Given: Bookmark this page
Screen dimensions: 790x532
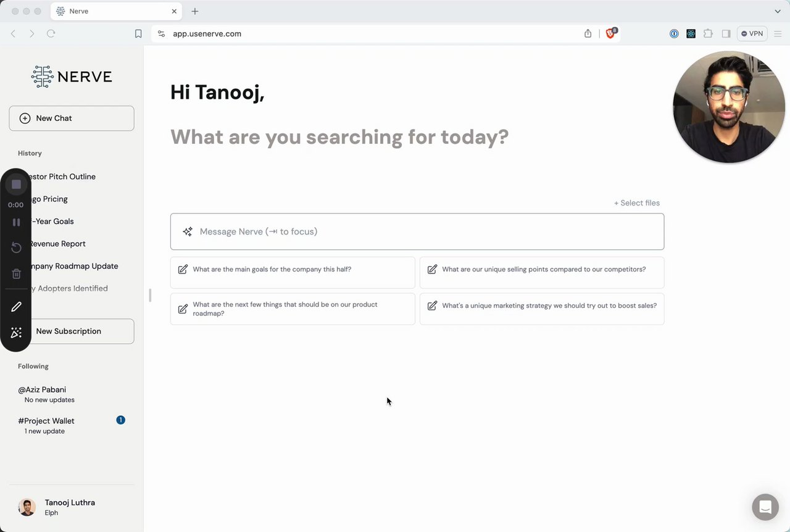Looking at the screenshot, I should pos(138,34).
